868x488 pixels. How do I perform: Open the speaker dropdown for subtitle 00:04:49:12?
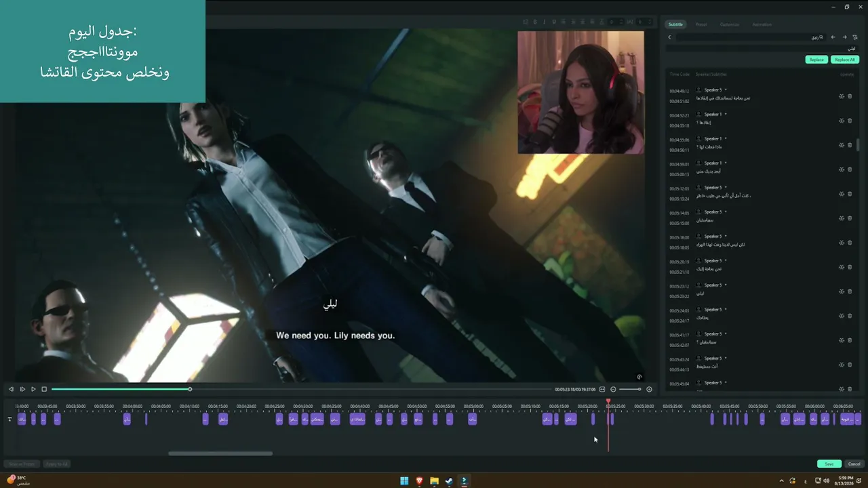(x=726, y=89)
